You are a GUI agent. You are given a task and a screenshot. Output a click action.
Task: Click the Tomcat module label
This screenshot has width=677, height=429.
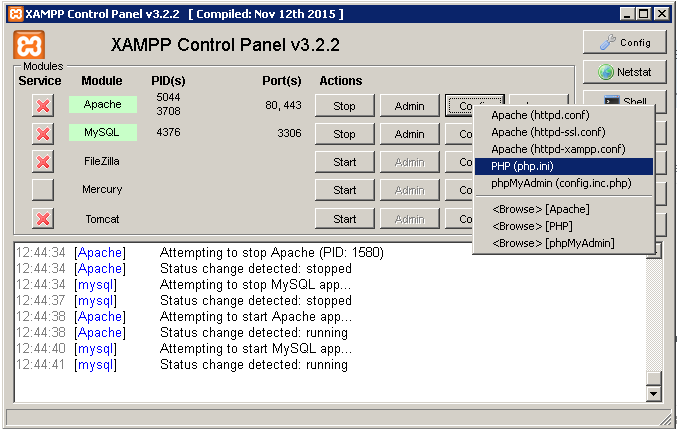point(102,219)
